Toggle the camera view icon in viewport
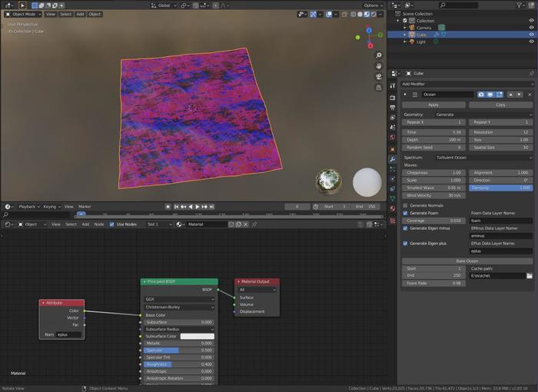 [379, 77]
